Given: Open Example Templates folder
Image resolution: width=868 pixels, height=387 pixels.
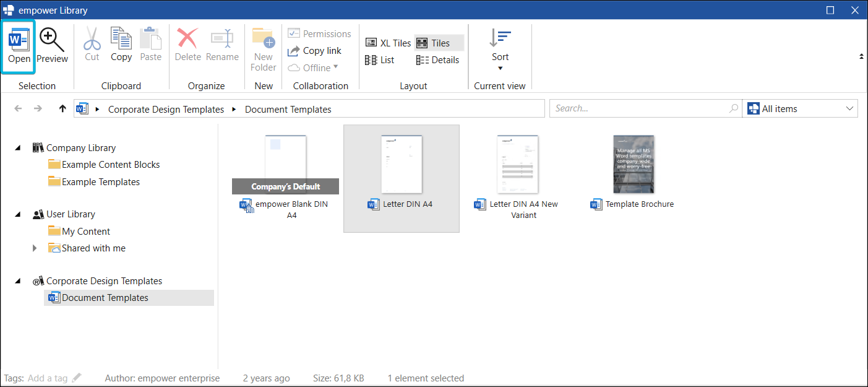Looking at the screenshot, I should tap(101, 182).
